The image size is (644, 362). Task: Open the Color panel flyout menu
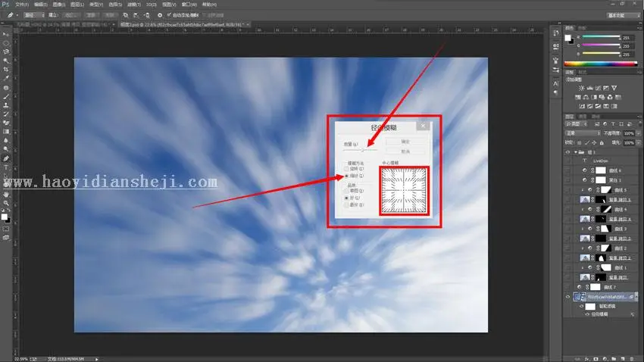click(639, 28)
